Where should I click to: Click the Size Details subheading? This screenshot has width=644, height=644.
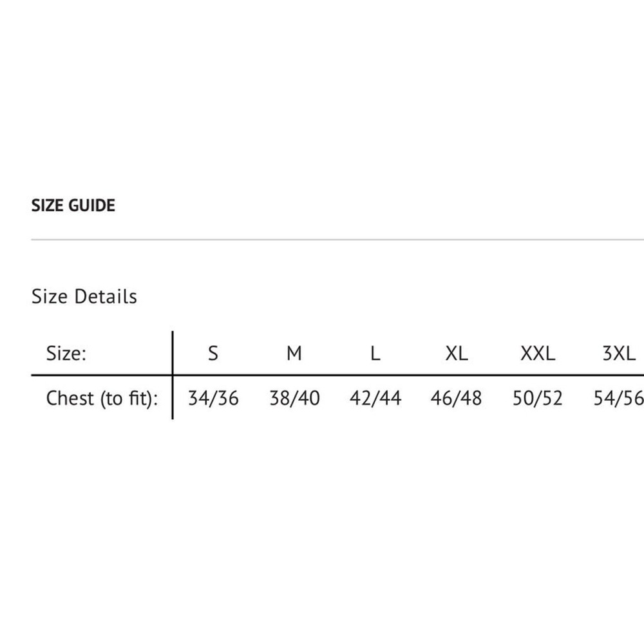click(x=84, y=297)
